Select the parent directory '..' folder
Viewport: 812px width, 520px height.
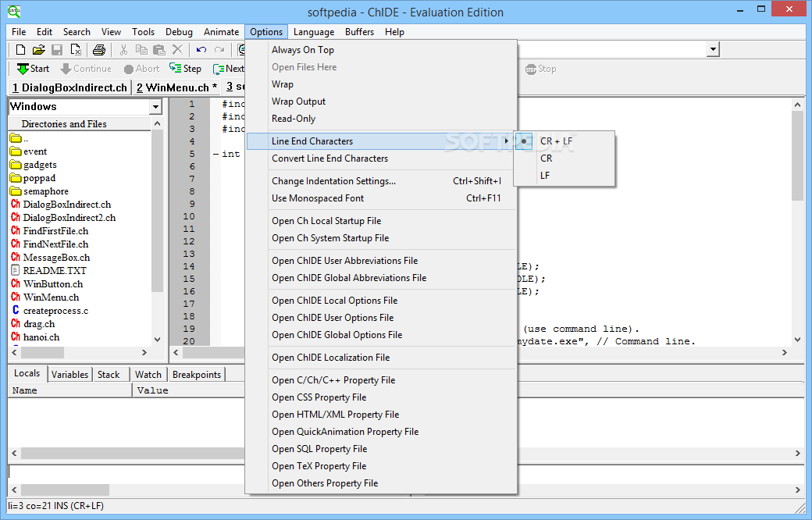click(20, 137)
